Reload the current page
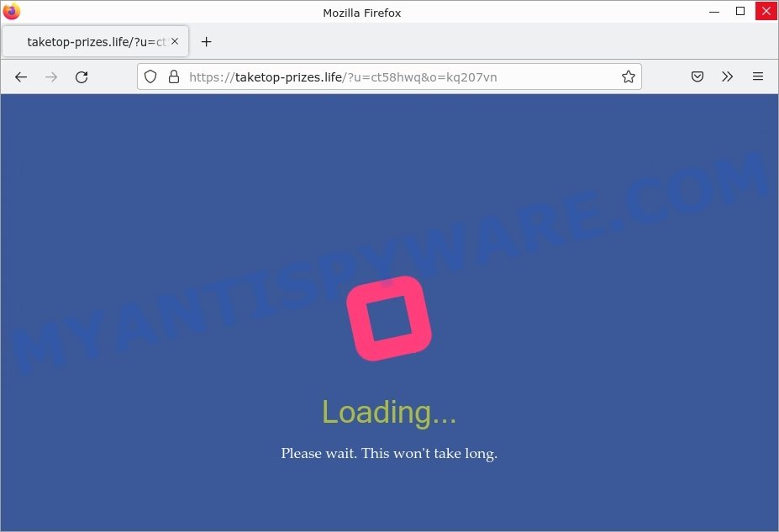This screenshot has height=532, width=779. pyautogui.click(x=82, y=77)
